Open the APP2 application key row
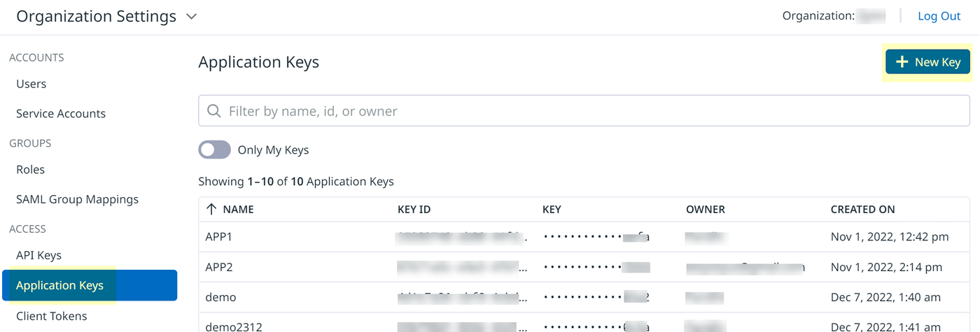Image resolution: width=980 pixels, height=332 pixels. pyautogui.click(x=219, y=267)
